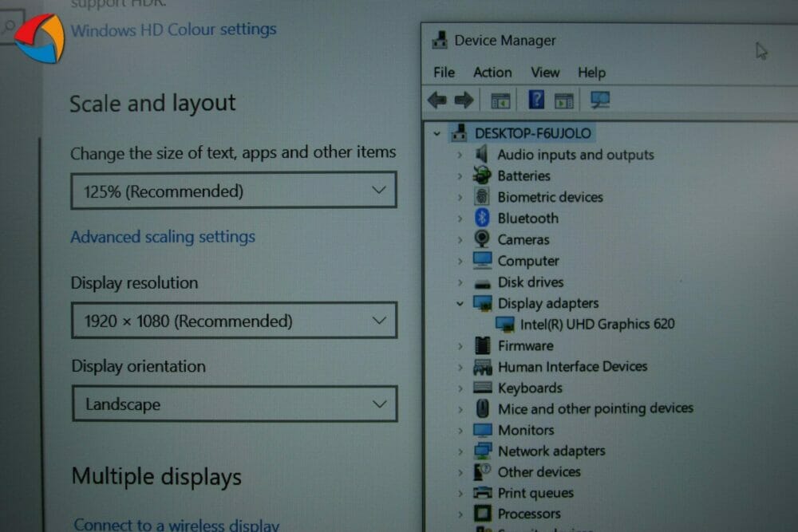Collapse the Display adapters node
The image size is (798, 532).
pos(460,304)
